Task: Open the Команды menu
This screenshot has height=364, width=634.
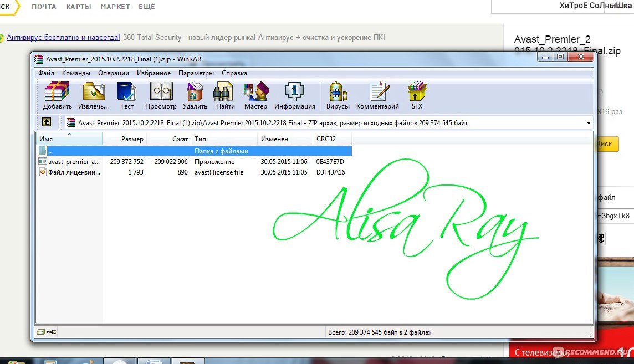Action: pyautogui.click(x=76, y=73)
